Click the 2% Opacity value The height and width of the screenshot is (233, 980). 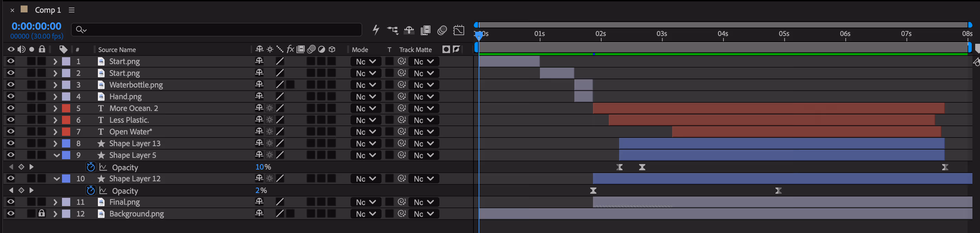[x=261, y=190]
